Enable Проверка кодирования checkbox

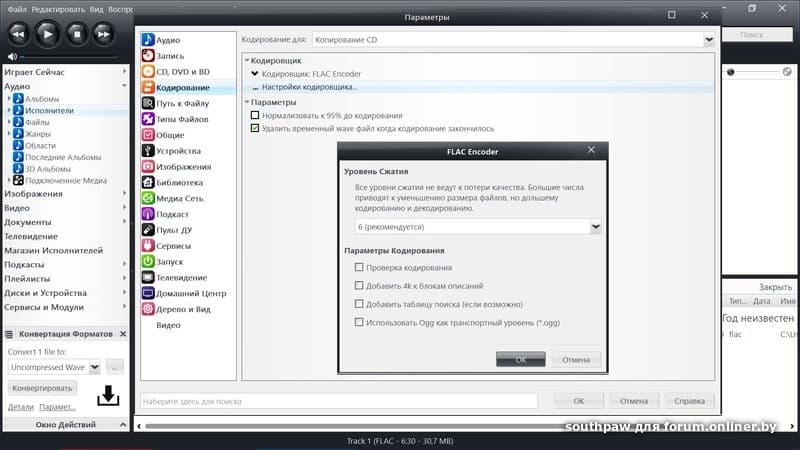tap(359, 267)
